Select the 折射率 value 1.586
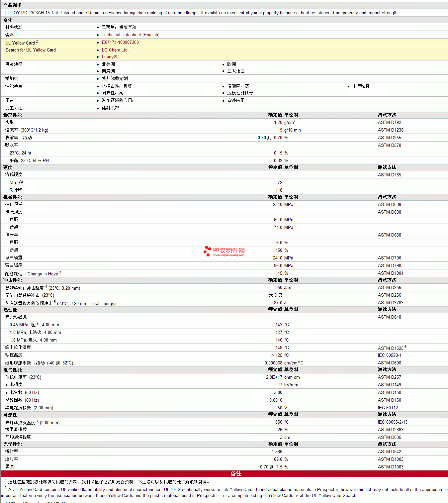The height and width of the screenshot is (503, 448). [x=277, y=452]
